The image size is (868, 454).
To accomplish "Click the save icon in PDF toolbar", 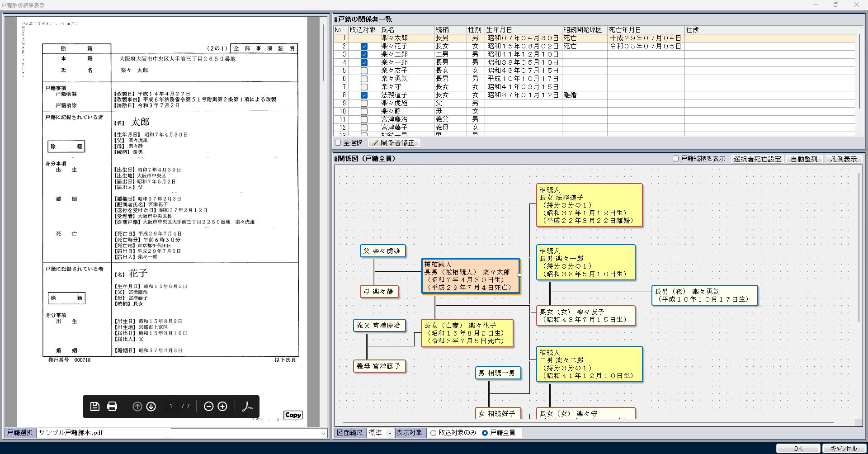I will [x=94, y=406].
